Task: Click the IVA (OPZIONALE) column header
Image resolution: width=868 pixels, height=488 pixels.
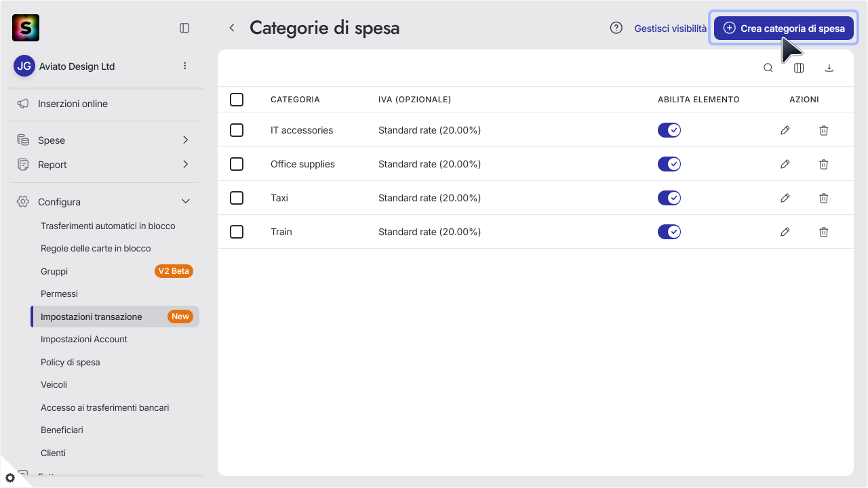Action: point(414,100)
